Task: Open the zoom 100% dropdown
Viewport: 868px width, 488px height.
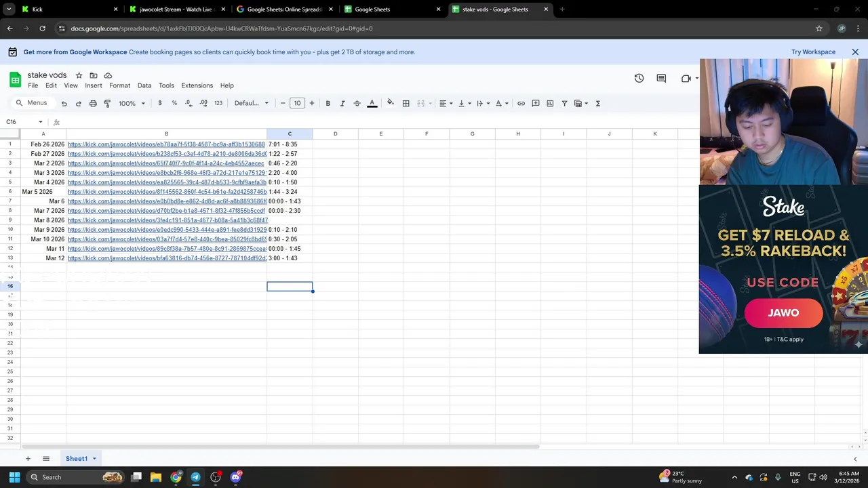Action: click(132, 104)
